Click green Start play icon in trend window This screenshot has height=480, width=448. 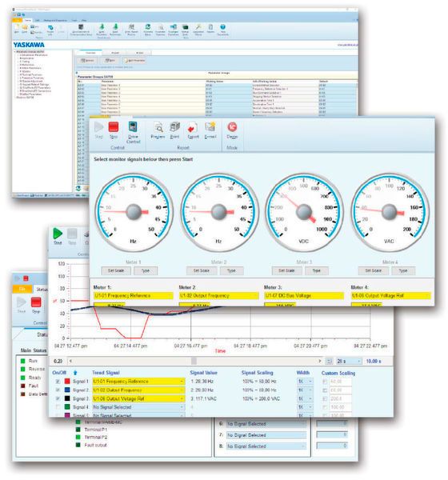point(58,234)
